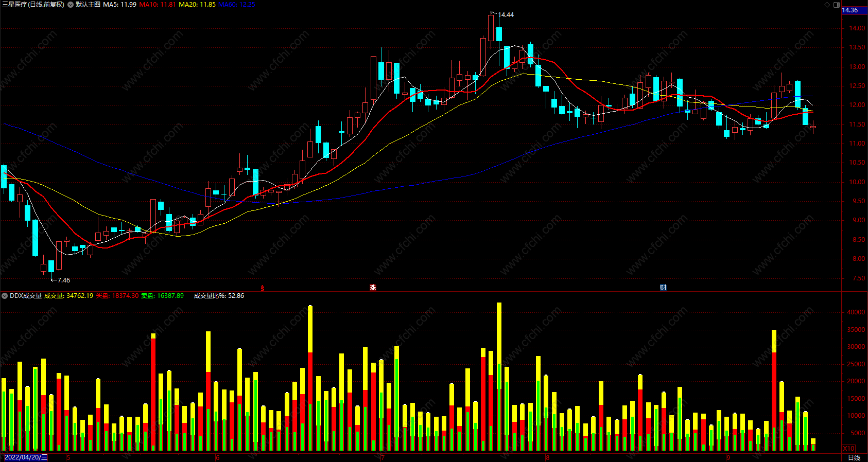Click the X10 volume scale multiplier
The width and height of the screenshot is (868, 462).
tap(848, 449)
